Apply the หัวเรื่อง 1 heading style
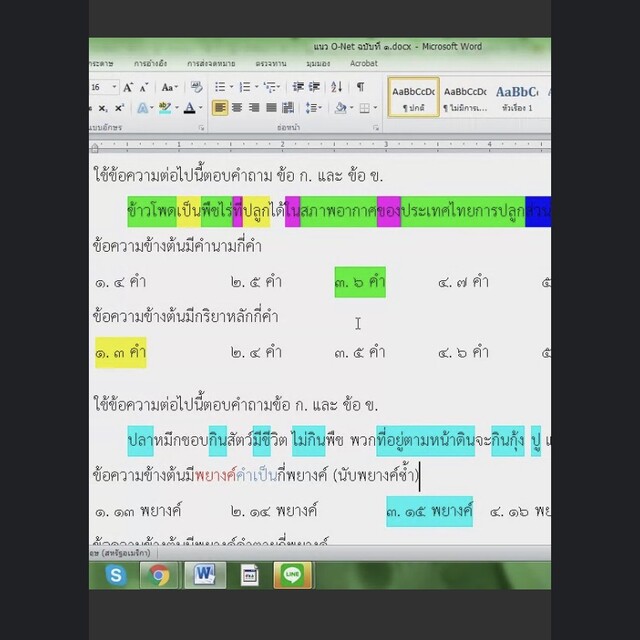The width and height of the screenshot is (640, 640). pos(518,97)
